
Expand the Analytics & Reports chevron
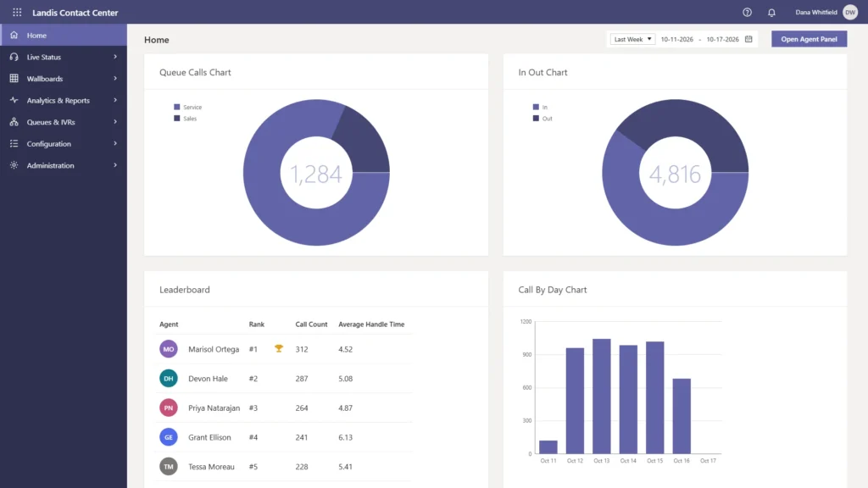coord(115,100)
